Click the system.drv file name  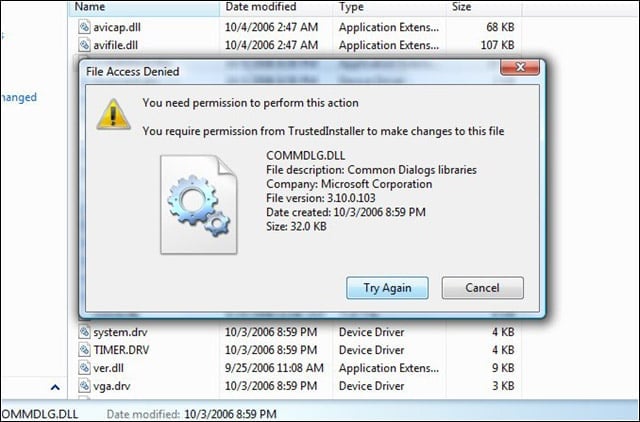[120, 332]
